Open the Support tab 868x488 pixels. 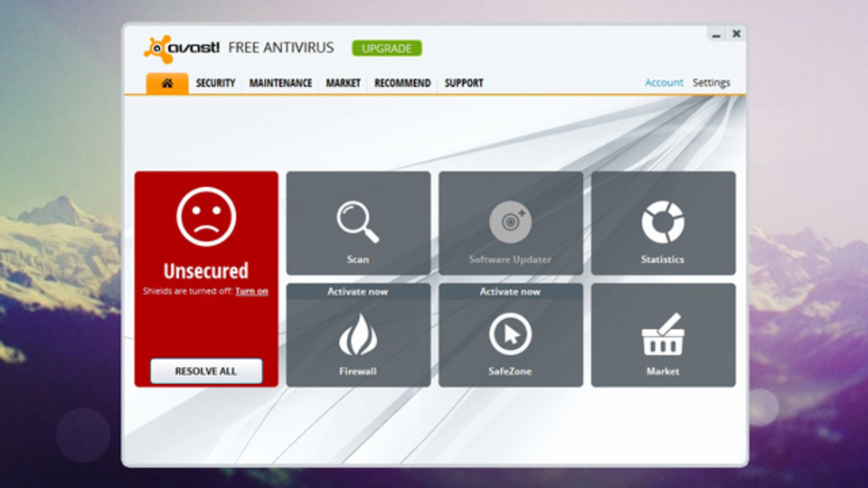[464, 83]
